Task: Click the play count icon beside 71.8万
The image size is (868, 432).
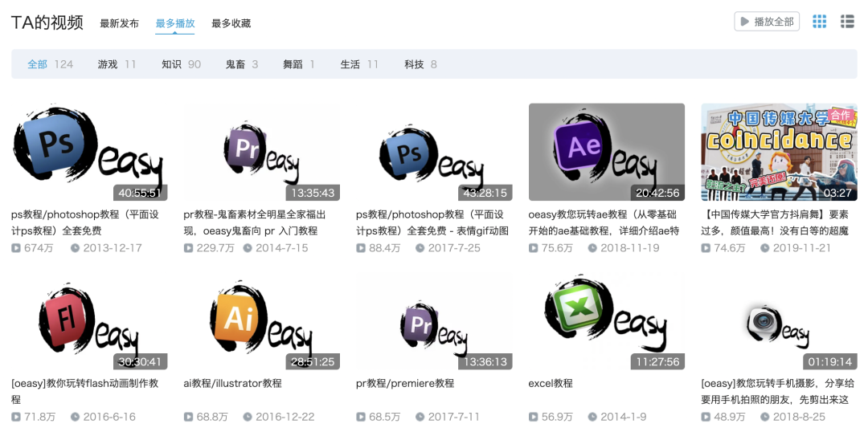Action: coord(16,417)
